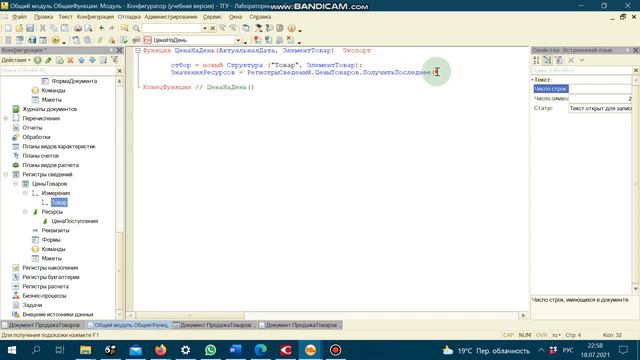Switch to the Общий модуль ОбщиеФункц tab

(x=128, y=325)
